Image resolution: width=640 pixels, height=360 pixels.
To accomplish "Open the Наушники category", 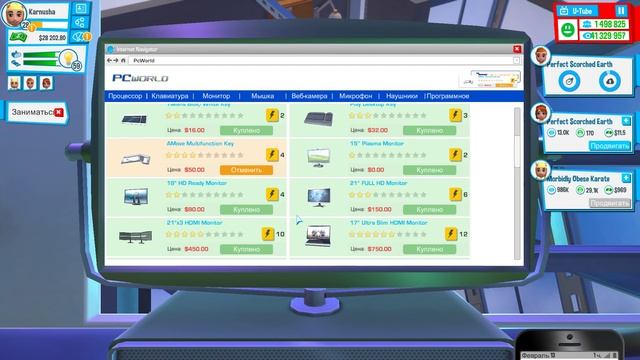I will coord(402,96).
